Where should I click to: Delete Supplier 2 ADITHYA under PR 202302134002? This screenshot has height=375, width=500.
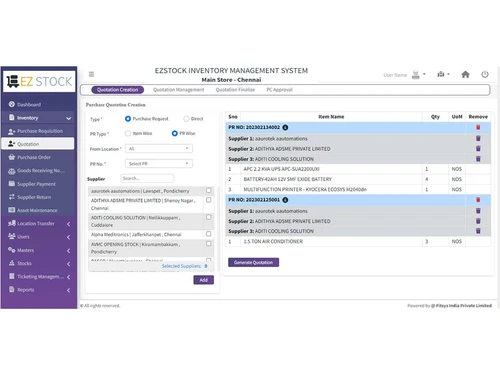coord(478,149)
